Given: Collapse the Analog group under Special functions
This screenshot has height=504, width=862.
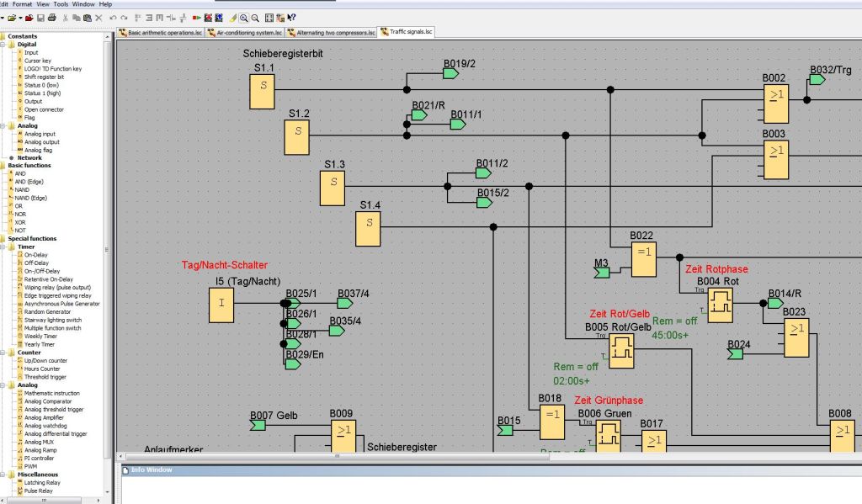Looking at the screenshot, I should tap(3, 385).
